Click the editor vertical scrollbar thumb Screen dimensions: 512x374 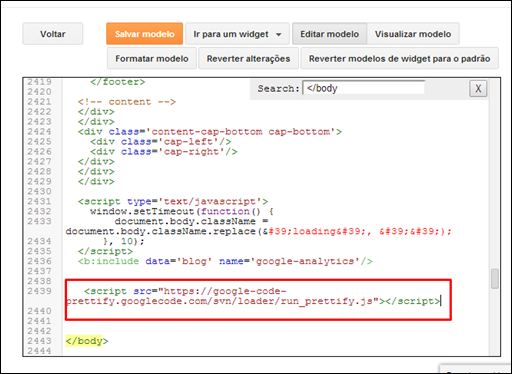495,279
